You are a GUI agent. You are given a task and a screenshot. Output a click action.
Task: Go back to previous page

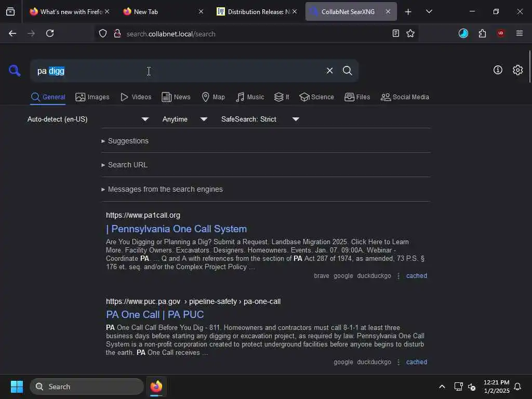12,33
